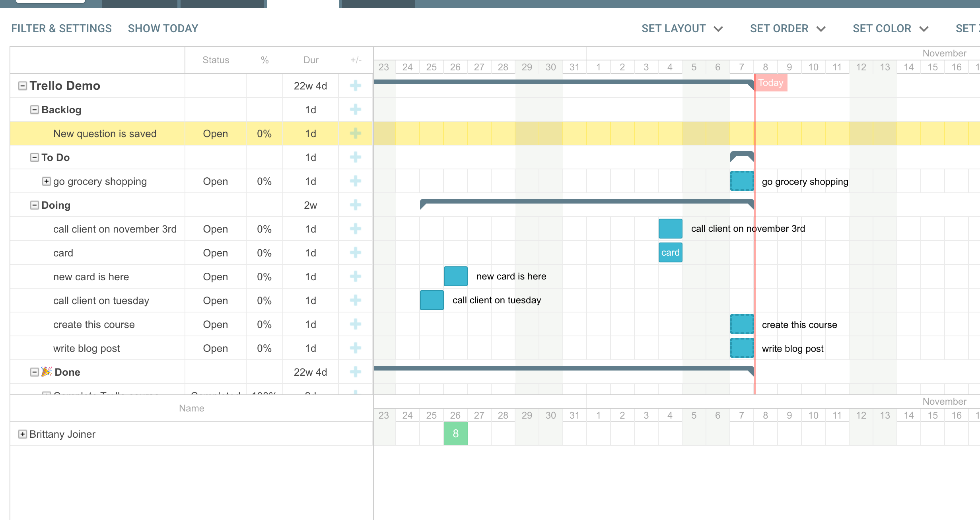Click the plus icon on 'create this course'
980x520 pixels.
click(x=355, y=324)
